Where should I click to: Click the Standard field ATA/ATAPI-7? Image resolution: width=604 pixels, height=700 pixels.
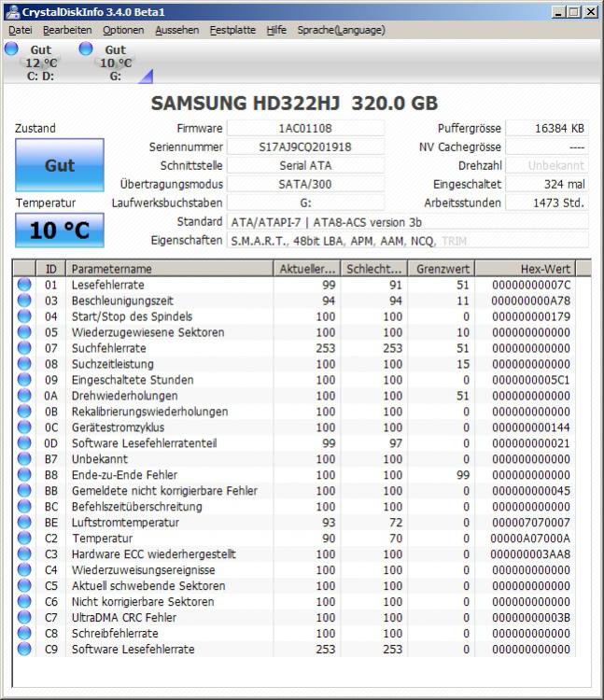[408, 222]
